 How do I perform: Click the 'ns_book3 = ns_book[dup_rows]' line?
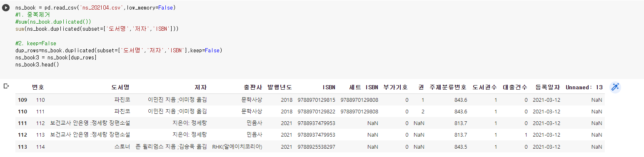(56, 57)
